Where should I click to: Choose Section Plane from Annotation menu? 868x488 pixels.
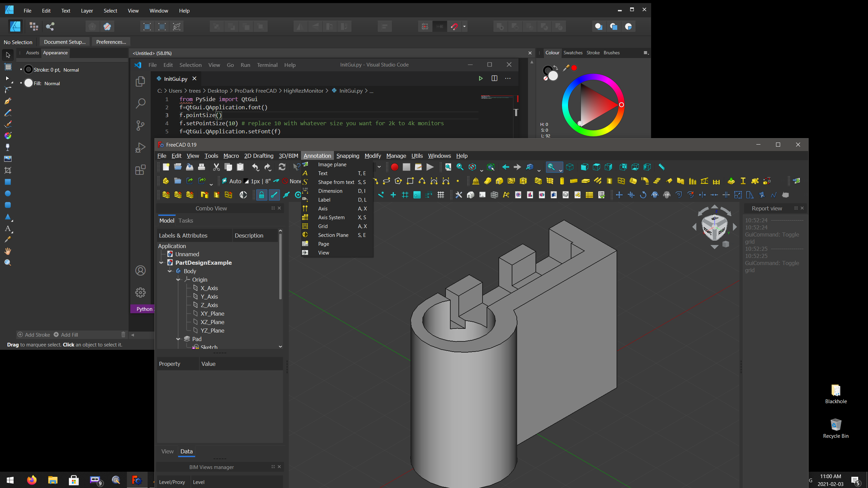point(333,235)
